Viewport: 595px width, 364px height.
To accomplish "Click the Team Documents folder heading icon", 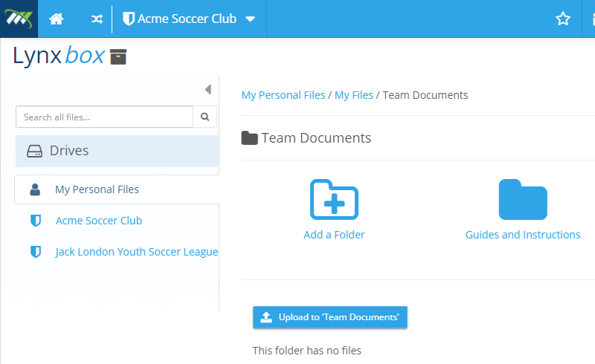I will (249, 138).
